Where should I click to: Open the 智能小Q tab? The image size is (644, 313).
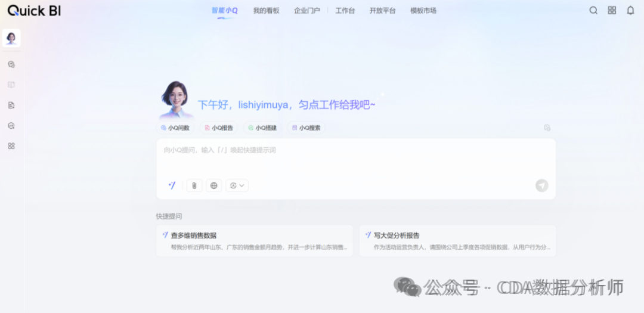click(x=225, y=11)
